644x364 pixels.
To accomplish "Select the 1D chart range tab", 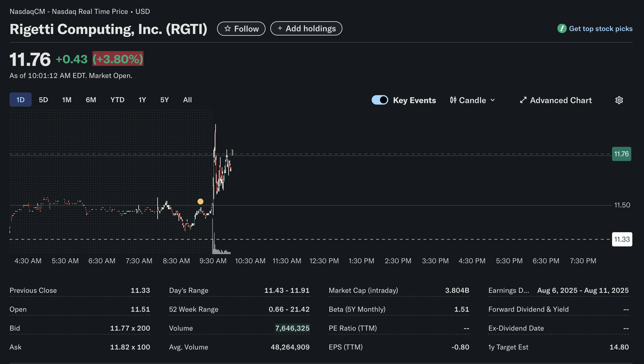I will click(20, 100).
